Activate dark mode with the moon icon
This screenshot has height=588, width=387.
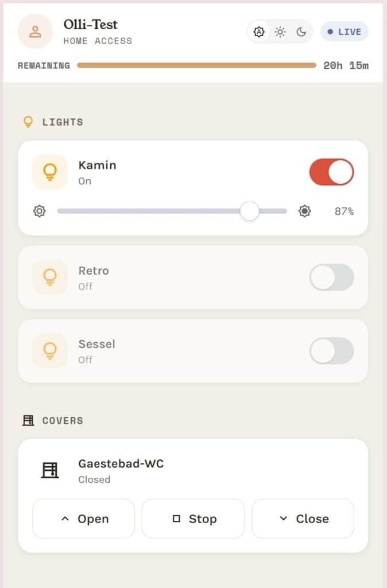(301, 32)
